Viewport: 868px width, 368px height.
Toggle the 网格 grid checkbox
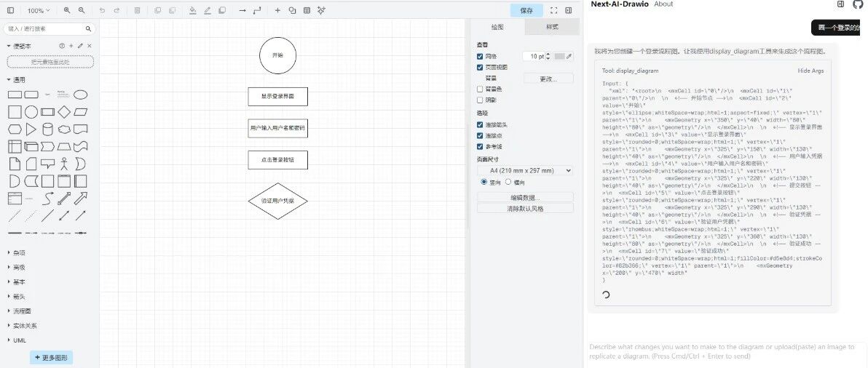(x=480, y=56)
